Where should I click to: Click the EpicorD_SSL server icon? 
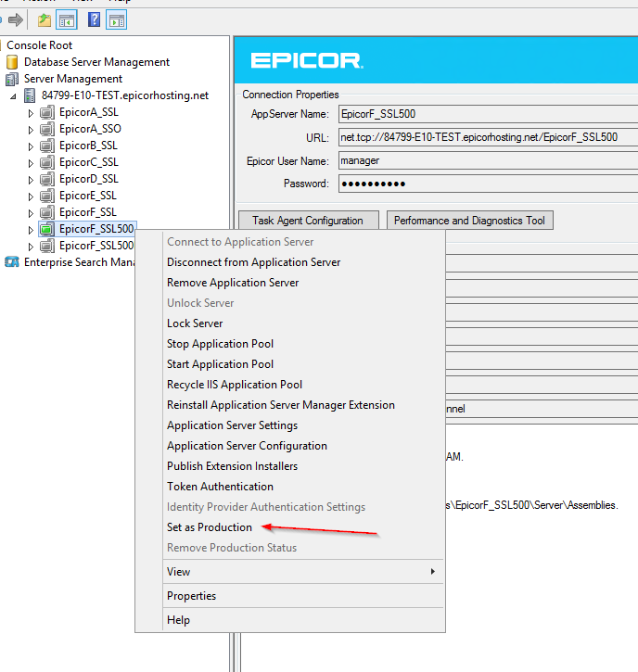[47, 179]
